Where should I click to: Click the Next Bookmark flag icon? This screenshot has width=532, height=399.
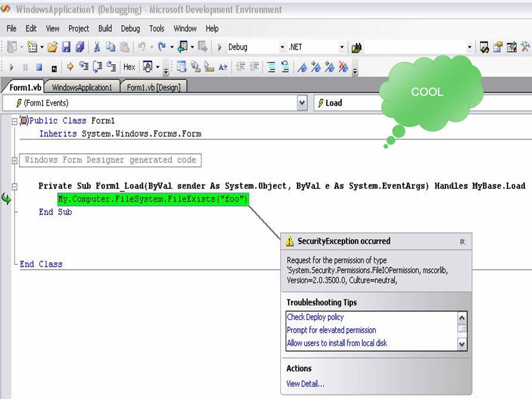pyautogui.click(x=315, y=67)
